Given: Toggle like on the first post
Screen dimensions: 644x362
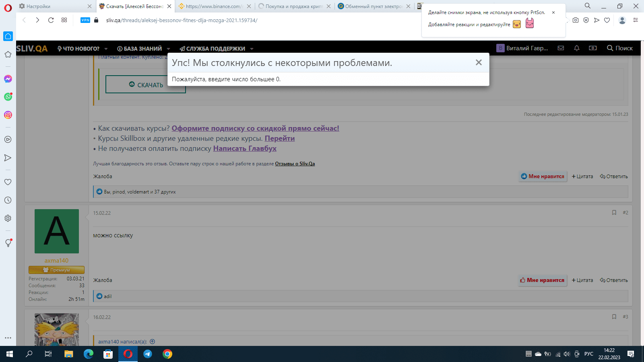Looking at the screenshot, I should (x=542, y=177).
